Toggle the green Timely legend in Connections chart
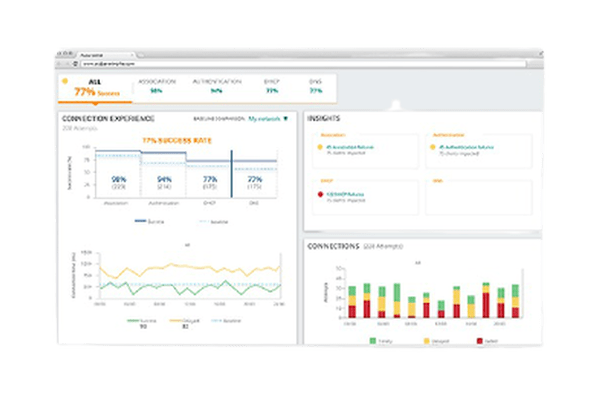The width and height of the screenshot is (600, 408). [x=378, y=340]
